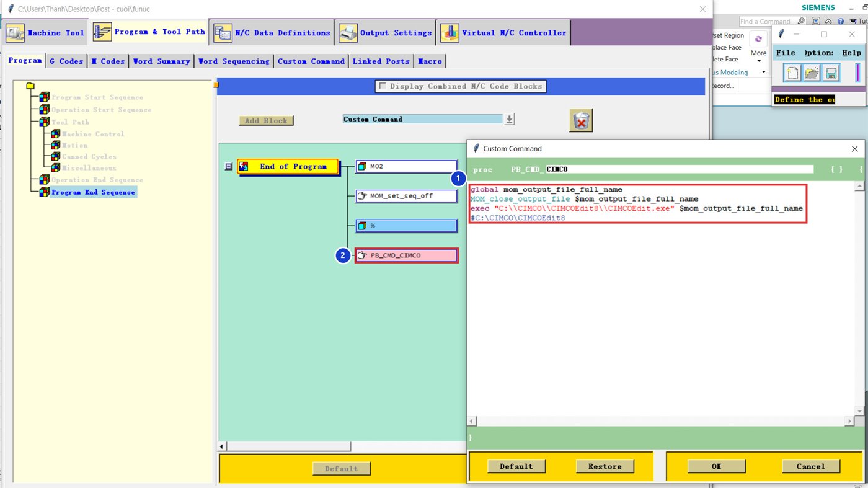Click the cube icon beside Canned Cycles

pos(56,156)
